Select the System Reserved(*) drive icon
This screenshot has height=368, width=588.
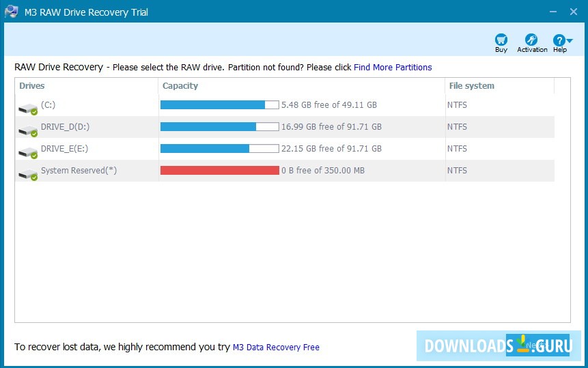[x=28, y=174]
